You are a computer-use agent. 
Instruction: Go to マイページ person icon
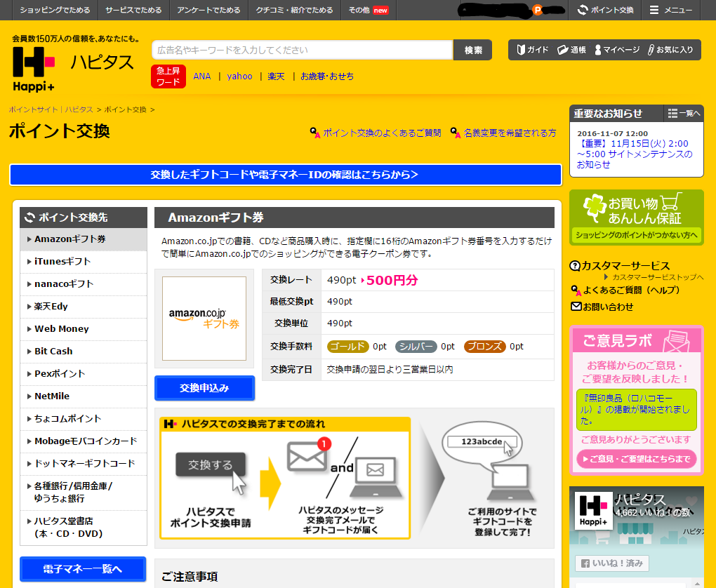click(x=617, y=50)
